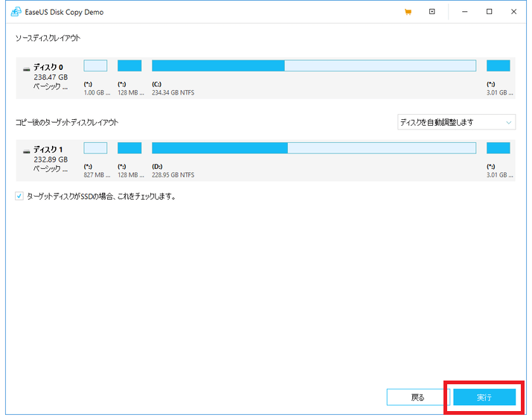Click the orange shopping cart purchase icon
Screen dimensions: 532x420
click(408, 12)
